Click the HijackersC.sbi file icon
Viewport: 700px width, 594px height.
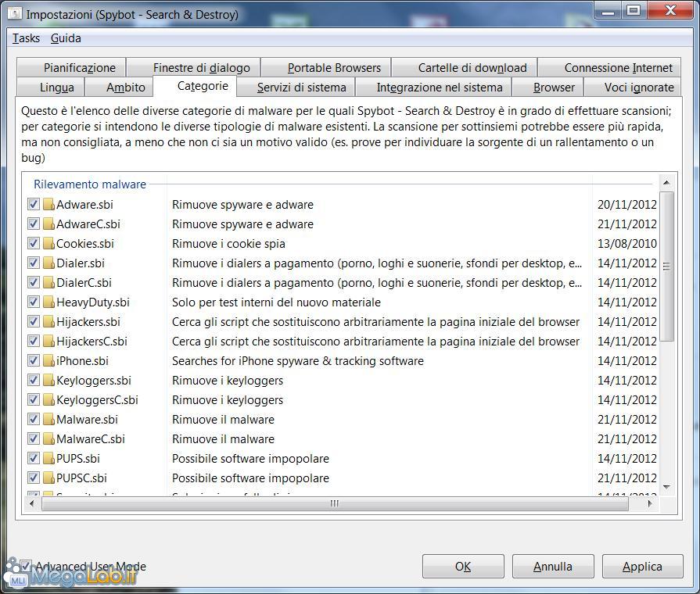click(x=48, y=342)
